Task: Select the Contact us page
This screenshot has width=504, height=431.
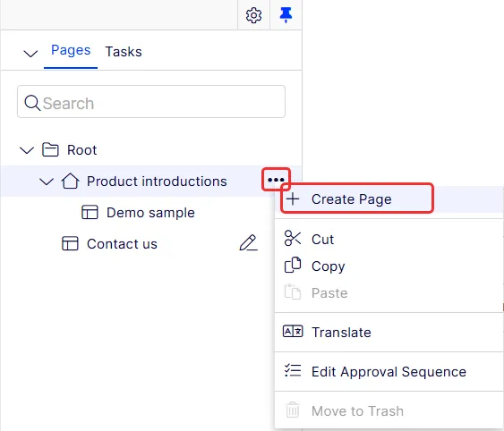Action: [122, 244]
